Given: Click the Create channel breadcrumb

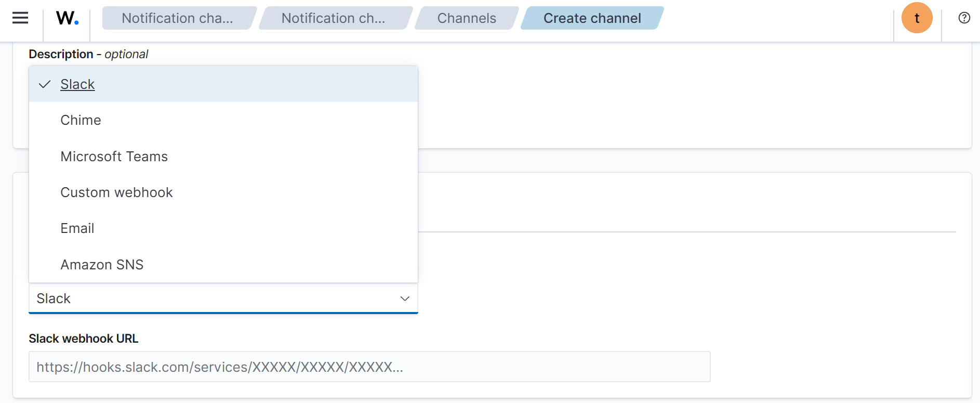Looking at the screenshot, I should click(592, 18).
